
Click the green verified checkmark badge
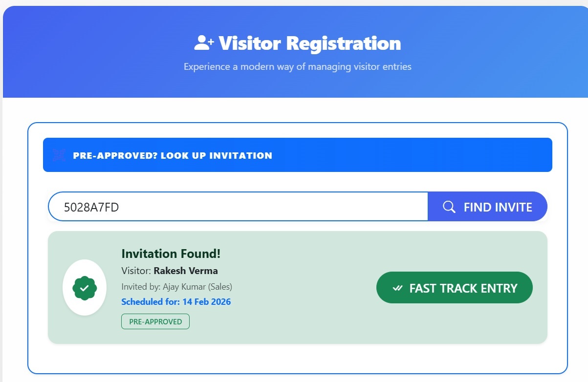(x=85, y=288)
